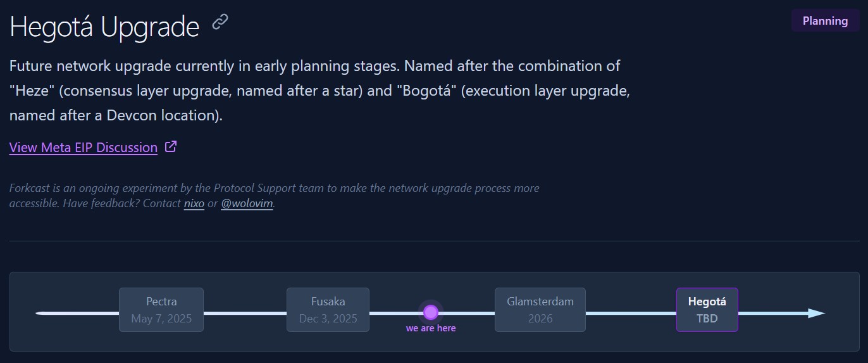Click the timeline line between Glamsterdam and Hegotá
This screenshot has height=363, width=868.
[x=631, y=313]
